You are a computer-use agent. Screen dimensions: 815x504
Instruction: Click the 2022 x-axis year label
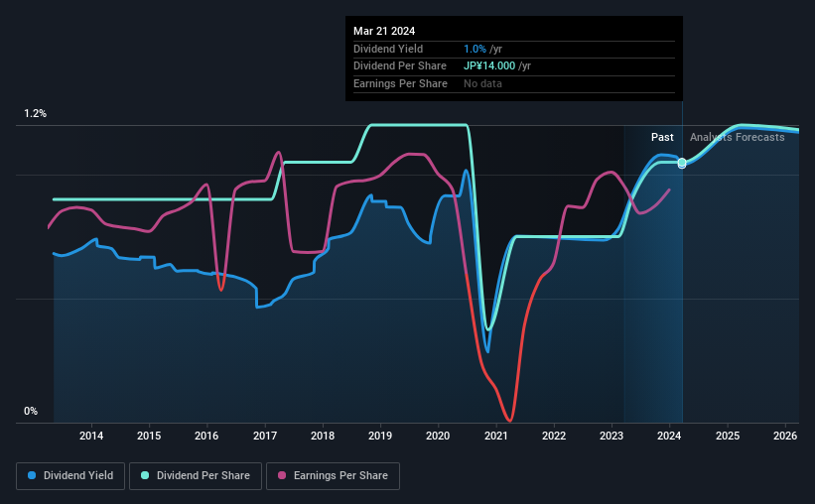554,436
